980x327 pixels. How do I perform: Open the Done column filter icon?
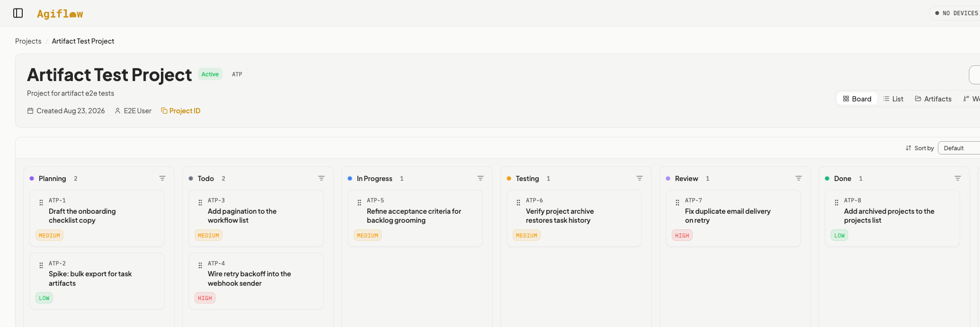point(958,178)
